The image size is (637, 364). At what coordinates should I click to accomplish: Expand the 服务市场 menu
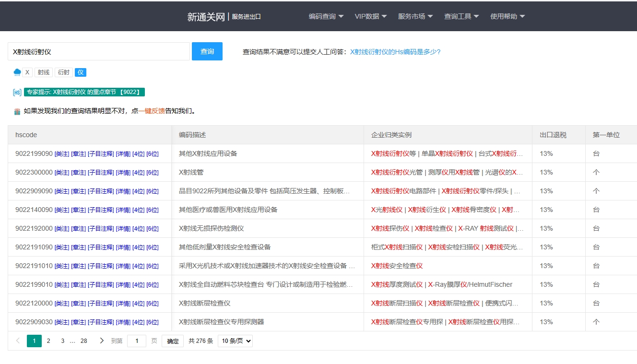click(415, 16)
